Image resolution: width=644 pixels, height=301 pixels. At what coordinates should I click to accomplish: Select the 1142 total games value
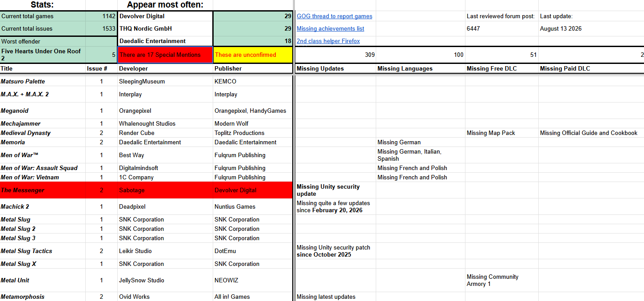click(101, 16)
